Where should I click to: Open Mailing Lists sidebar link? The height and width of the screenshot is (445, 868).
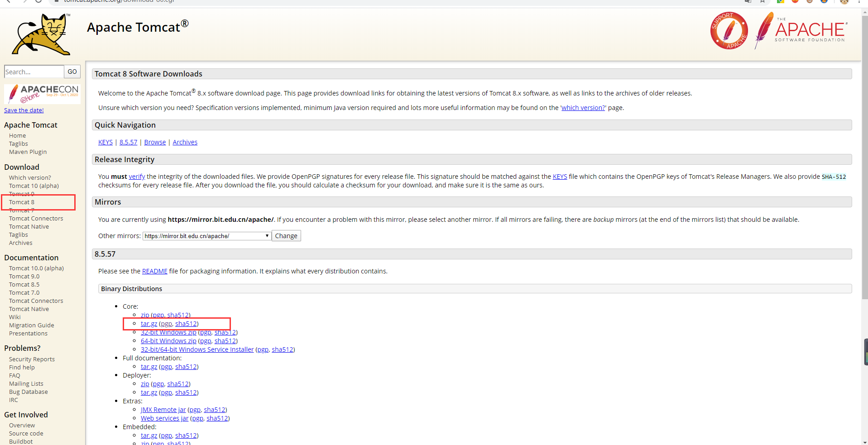pos(26,383)
